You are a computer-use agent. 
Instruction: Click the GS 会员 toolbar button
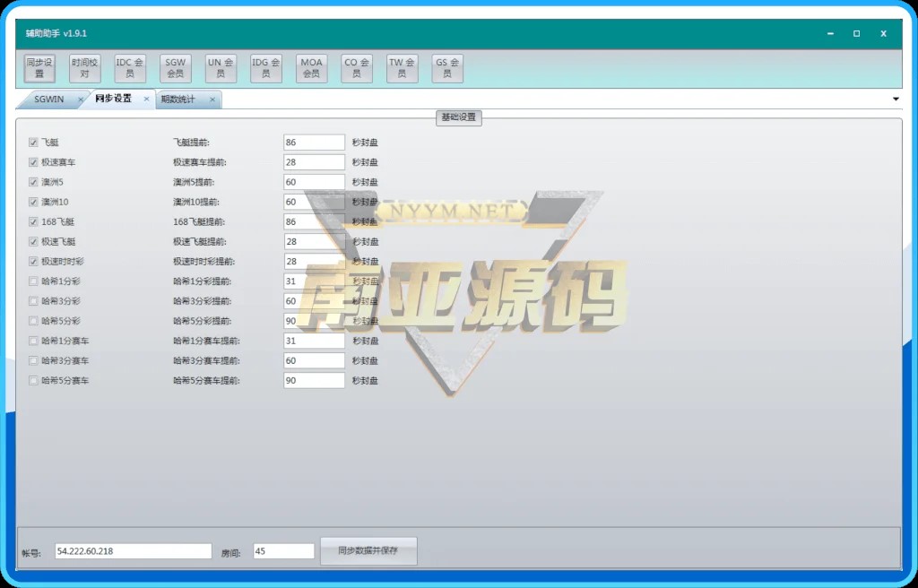pos(447,68)
